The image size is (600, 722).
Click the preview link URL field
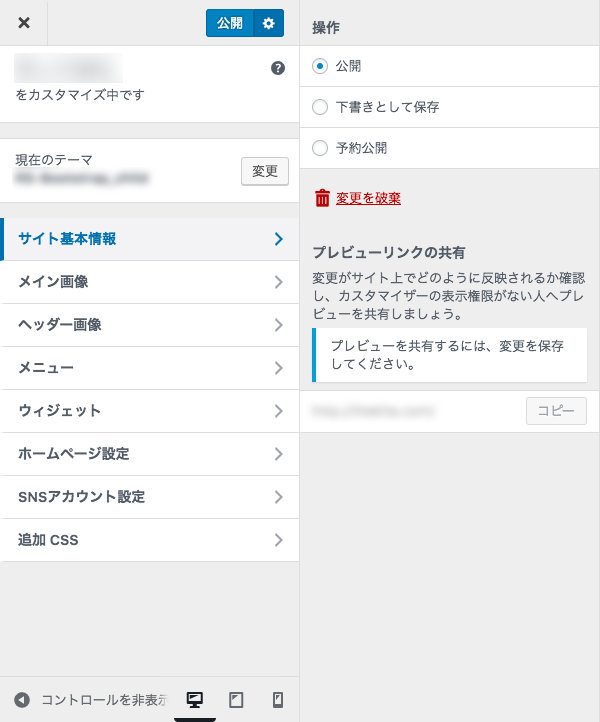[x=413, y=411]
